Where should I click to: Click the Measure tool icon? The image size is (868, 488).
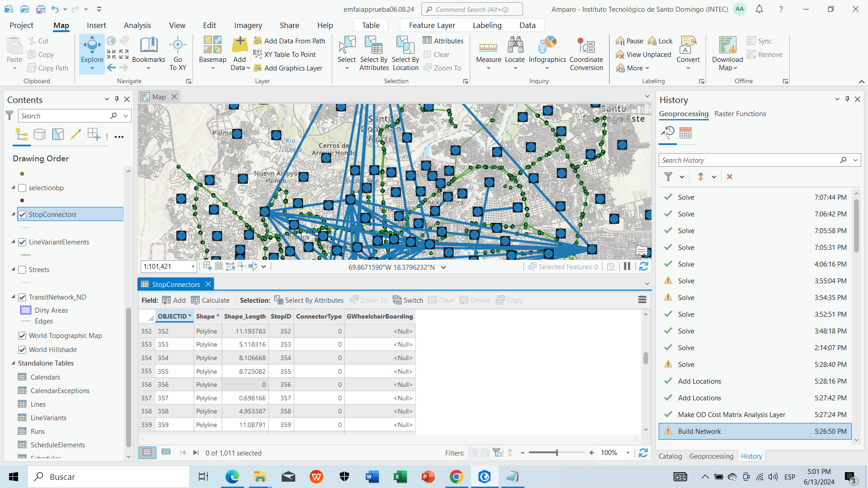pyautogui.click(x=488, y=47)
